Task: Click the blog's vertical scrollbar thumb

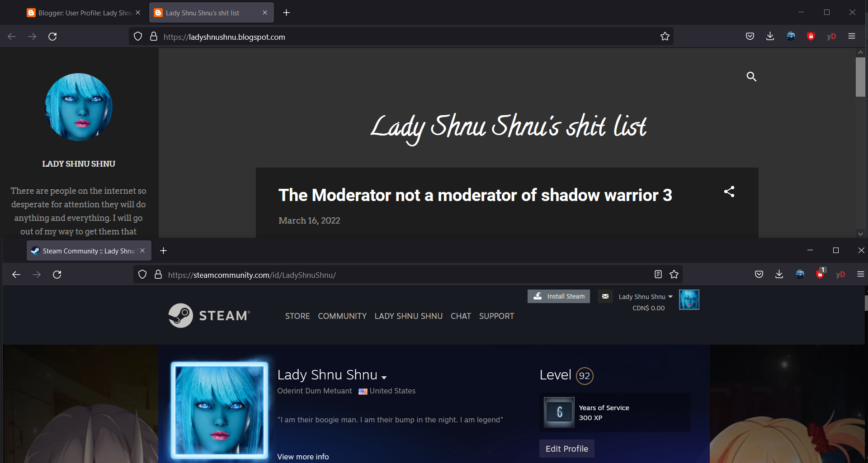Action: (860, 77)
